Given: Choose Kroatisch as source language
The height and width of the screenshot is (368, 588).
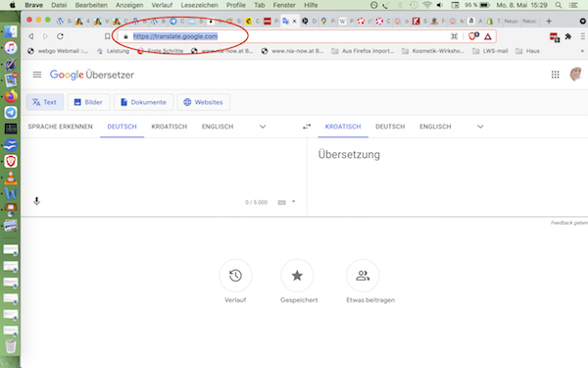Looking at the screenshot, I should pyautogui.click(x=170, y=127).
